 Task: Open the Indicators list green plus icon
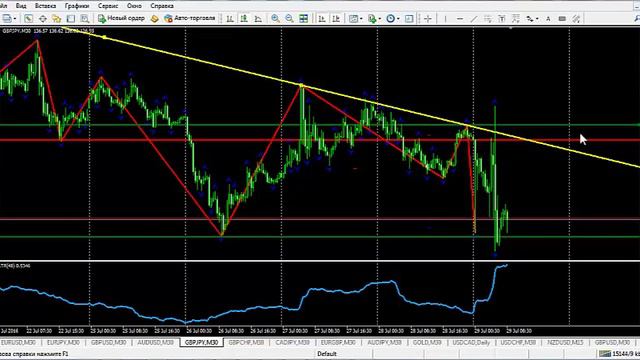pyautogui.click(x=371, y=18)
